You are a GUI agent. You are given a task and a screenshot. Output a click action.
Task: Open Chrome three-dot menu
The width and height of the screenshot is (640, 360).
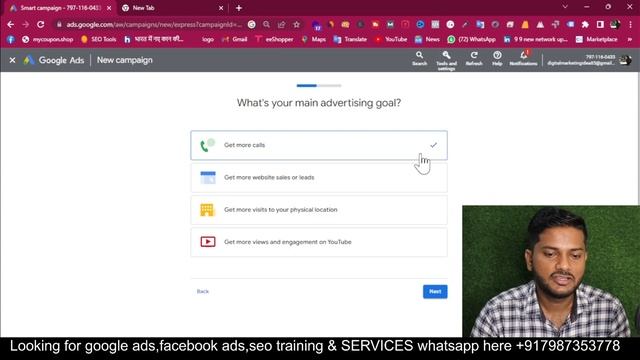coord(630,24)
